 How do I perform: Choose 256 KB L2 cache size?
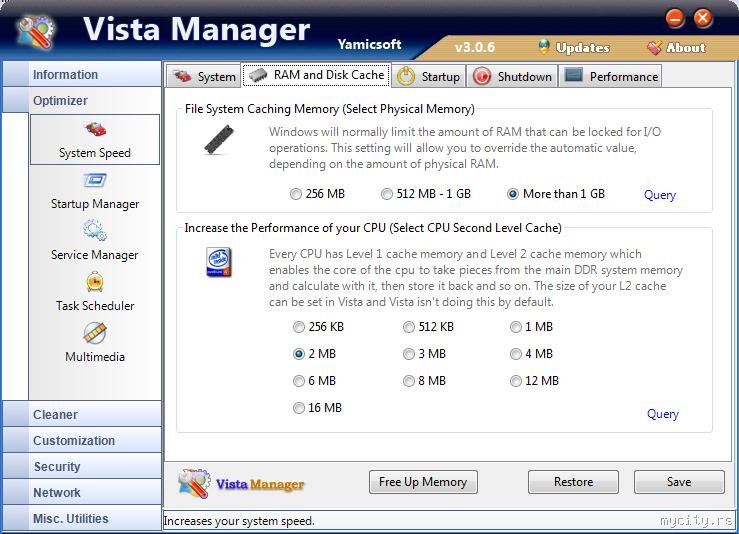pos(319,327)
